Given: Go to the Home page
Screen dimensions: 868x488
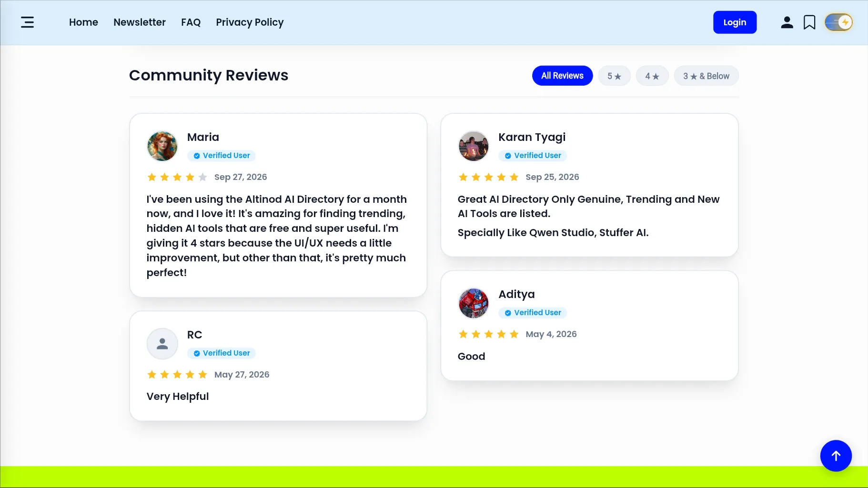Looking at the screenshot, I should click(83, 22).
